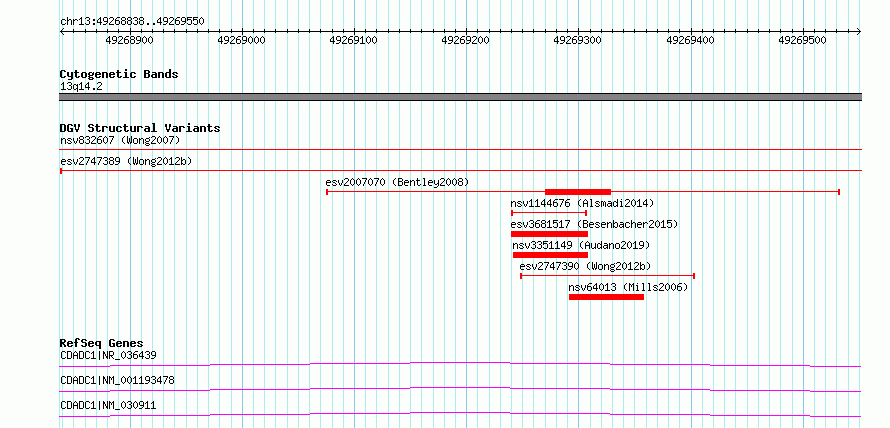Click the magenta line under CDADC1|NM_001193478
This screenshot has height=428, width=890.
coord(460,389)
